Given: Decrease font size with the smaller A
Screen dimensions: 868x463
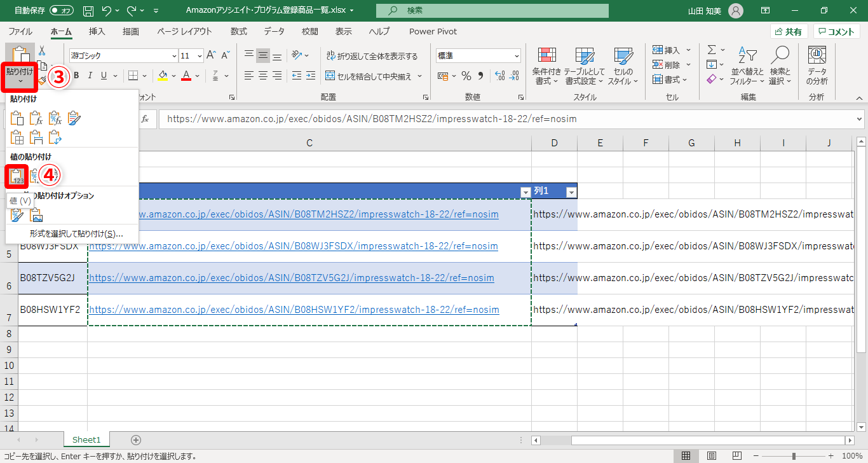Looking at the screenshot, I should 225,55.
